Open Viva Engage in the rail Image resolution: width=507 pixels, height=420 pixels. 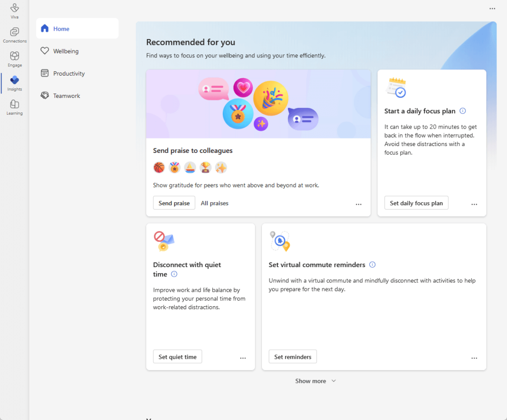pos(14,59)
